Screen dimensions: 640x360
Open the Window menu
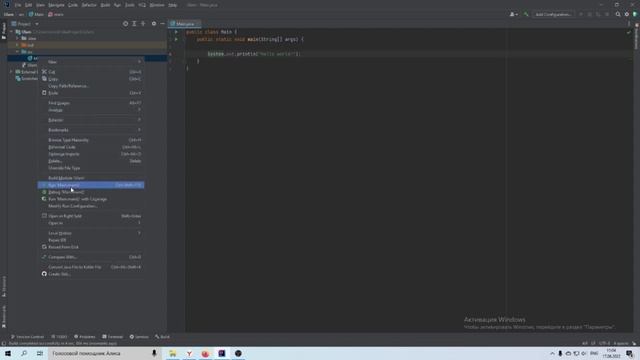157,5
